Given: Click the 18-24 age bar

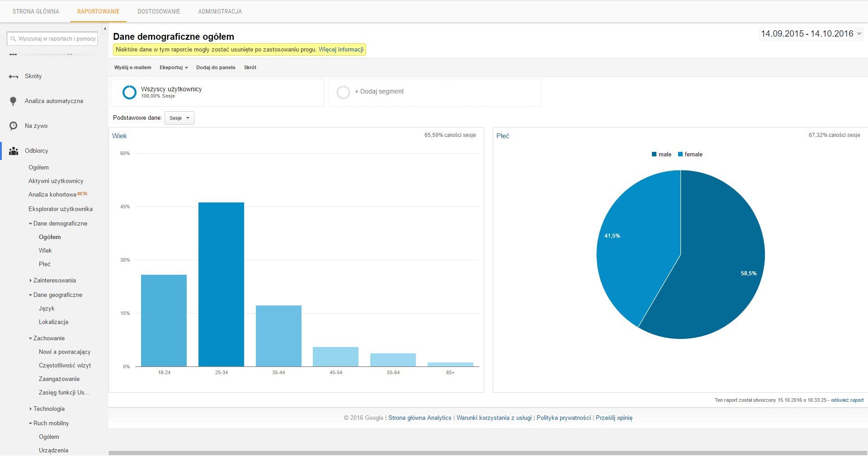Looking at the screenshot, I should (164, 321).
